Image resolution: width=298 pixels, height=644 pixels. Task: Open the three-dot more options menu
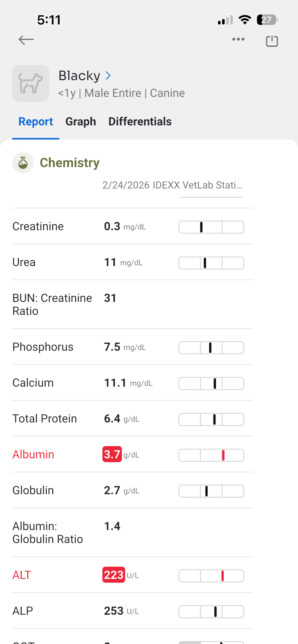pos(238,39)
